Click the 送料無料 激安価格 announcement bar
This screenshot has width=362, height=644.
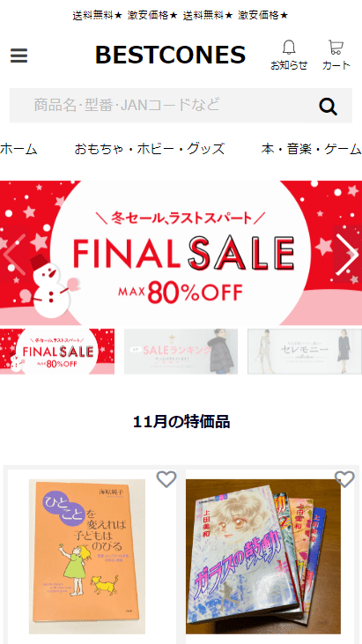pos(181,16)
